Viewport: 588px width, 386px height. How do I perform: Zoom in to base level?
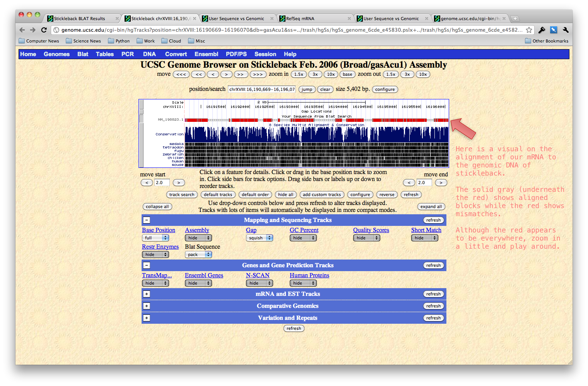(348, 74)
